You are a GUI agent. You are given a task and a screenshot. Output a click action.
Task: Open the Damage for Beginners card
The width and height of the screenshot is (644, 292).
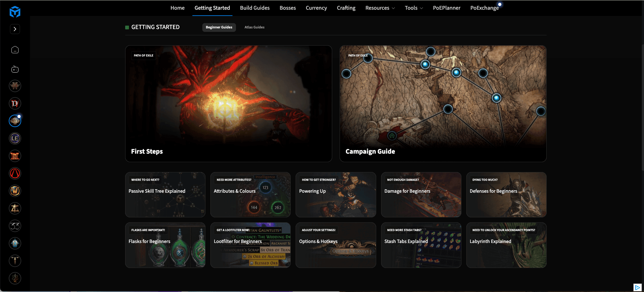pyautogui.click(x=421, y=195)
